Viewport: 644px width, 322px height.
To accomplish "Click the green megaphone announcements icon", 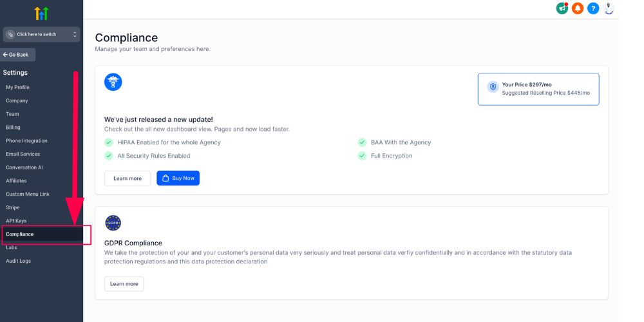I will (x=562, y=8).
